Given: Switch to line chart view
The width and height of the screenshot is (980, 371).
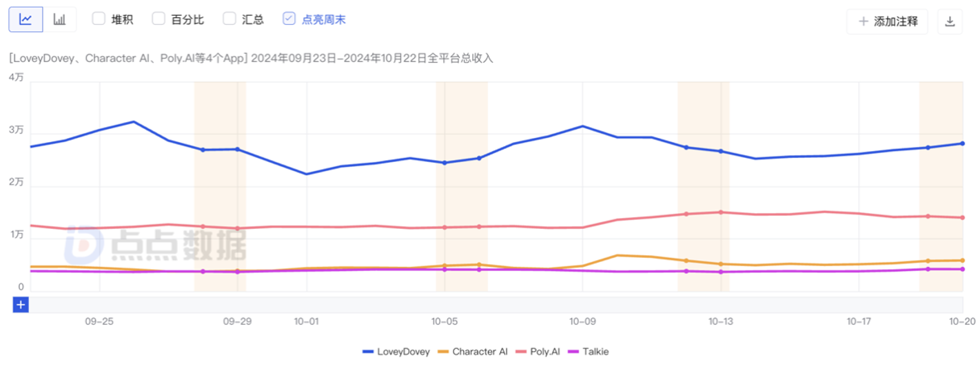Looking at the screenshot, I should point(25,19).
